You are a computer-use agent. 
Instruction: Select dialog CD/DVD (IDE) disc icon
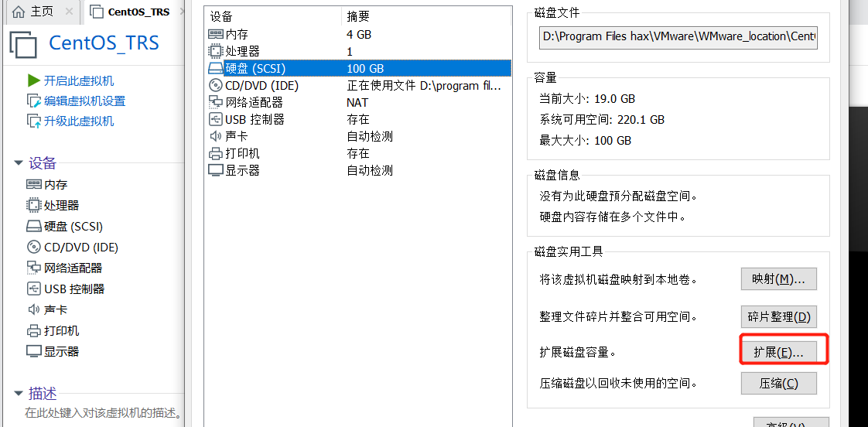[215, 85]
